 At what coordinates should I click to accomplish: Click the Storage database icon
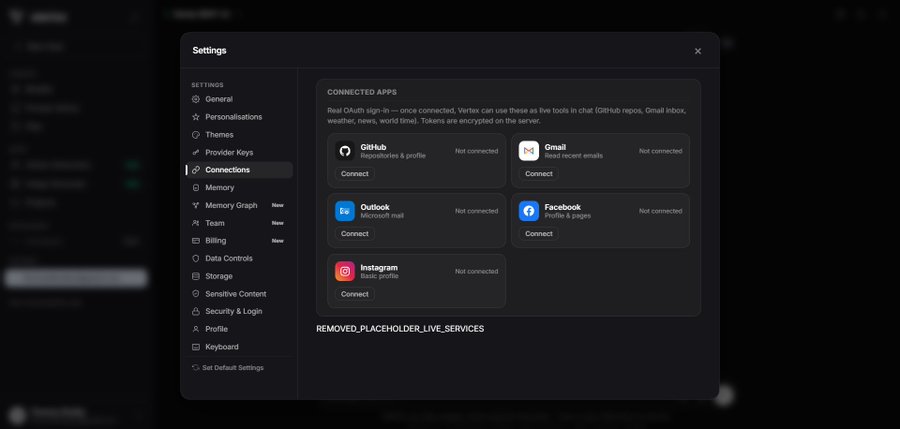[x=196, y=276]
